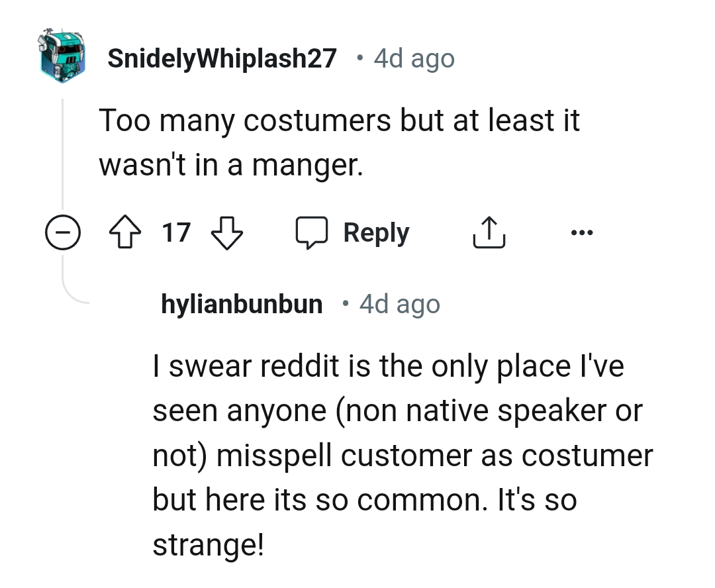
Task: Click the vote count 17
Action: 176,233
